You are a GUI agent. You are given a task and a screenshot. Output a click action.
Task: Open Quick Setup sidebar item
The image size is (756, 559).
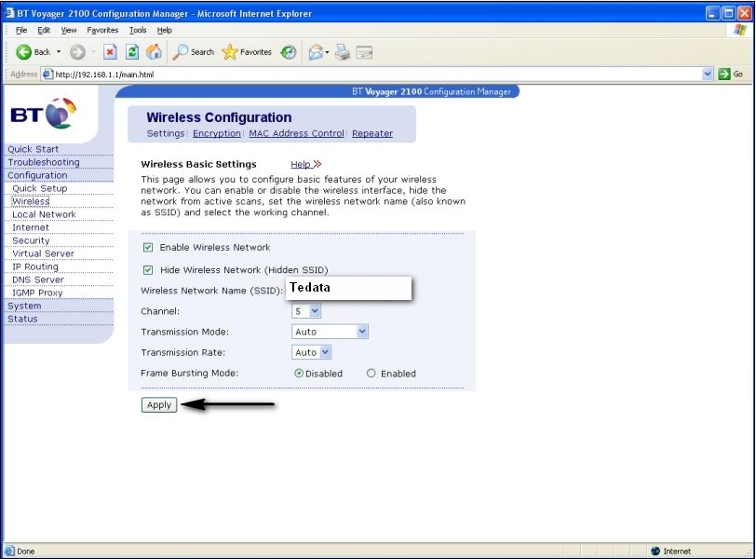pos(39,188)
